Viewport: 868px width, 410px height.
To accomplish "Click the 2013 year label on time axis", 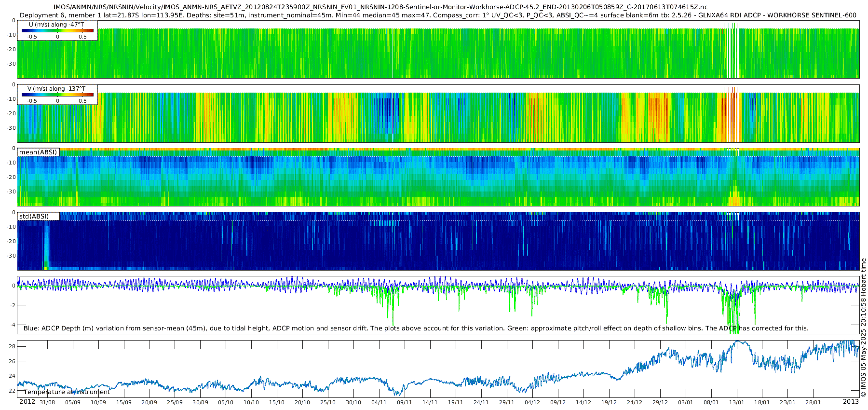I will pos(851,402).
